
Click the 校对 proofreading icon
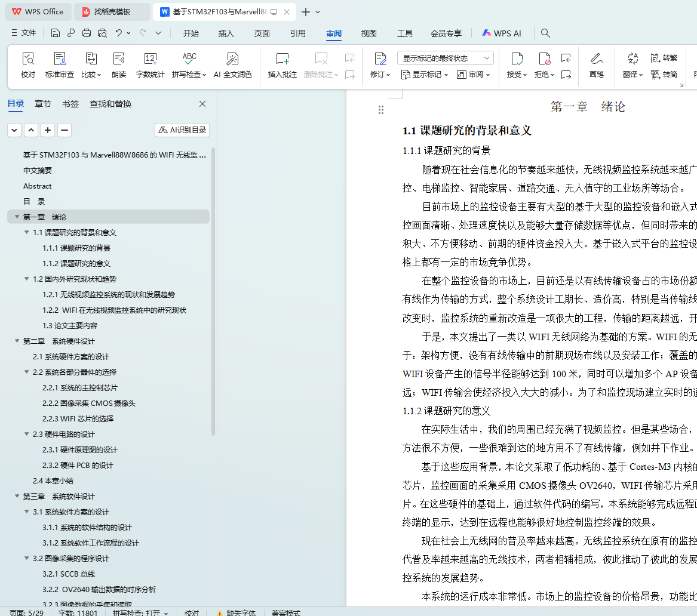pyautogui.click(x=28, y=65)
